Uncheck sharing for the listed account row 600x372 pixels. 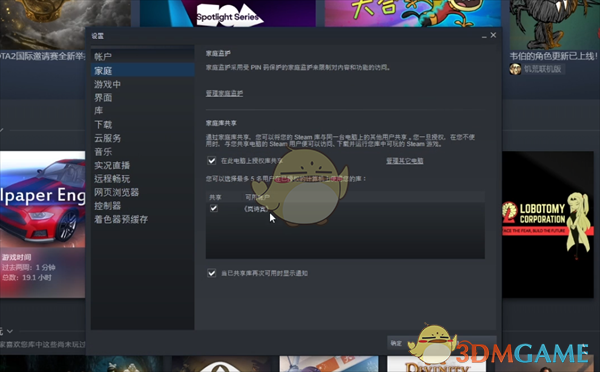point(214,209)
